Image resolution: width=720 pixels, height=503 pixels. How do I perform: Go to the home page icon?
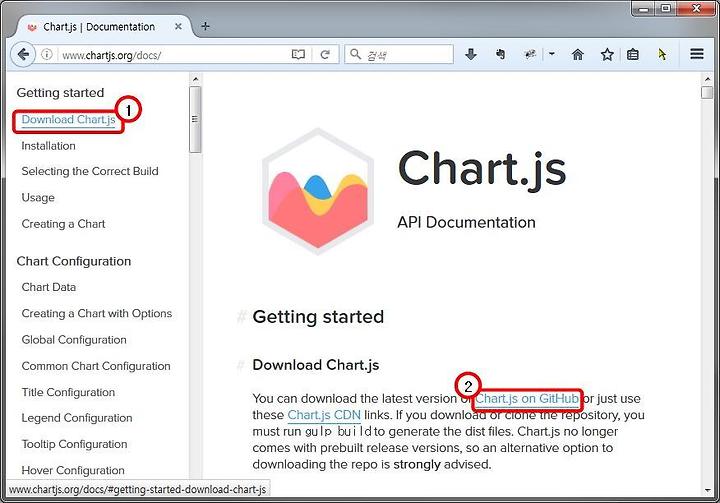(x=578, y=55)
